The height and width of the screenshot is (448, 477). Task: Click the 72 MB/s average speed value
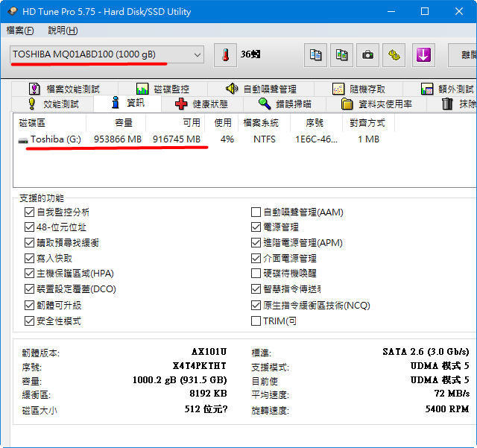point(452,394)
